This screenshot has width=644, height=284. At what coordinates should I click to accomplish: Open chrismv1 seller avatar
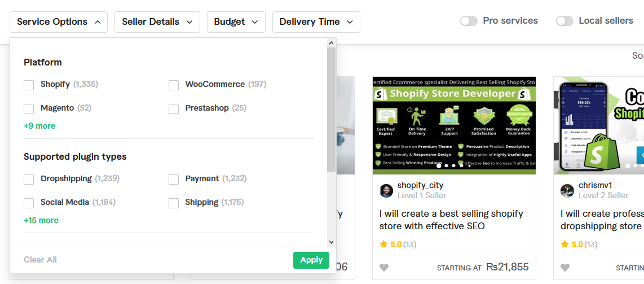(567, 191)
